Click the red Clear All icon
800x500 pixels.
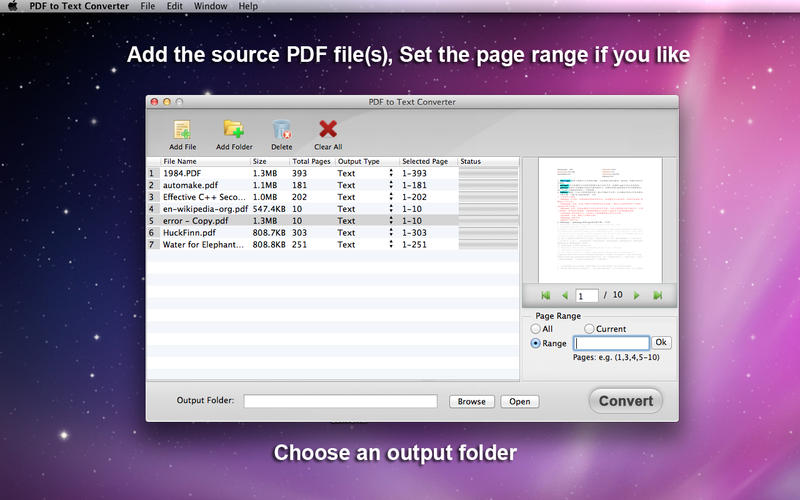coord(328,129)
